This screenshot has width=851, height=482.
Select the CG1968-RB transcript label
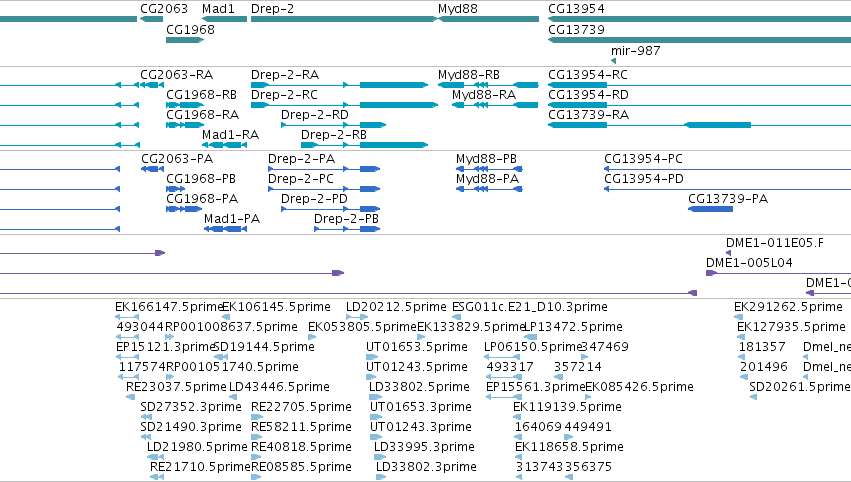click(x=201, y=95)
